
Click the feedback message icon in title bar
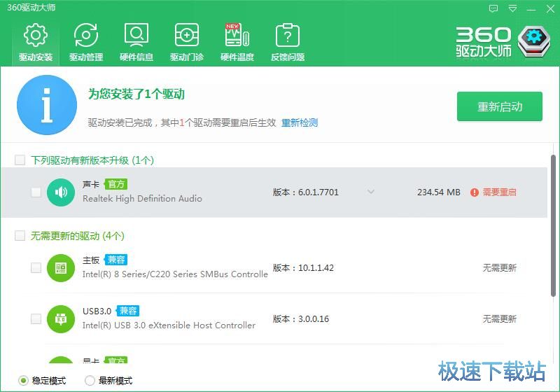(x=493, y=8)
